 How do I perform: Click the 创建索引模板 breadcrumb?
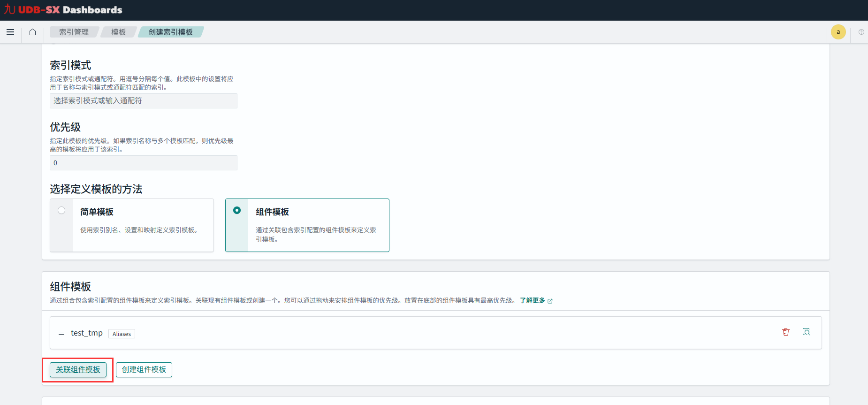point(171,32)
